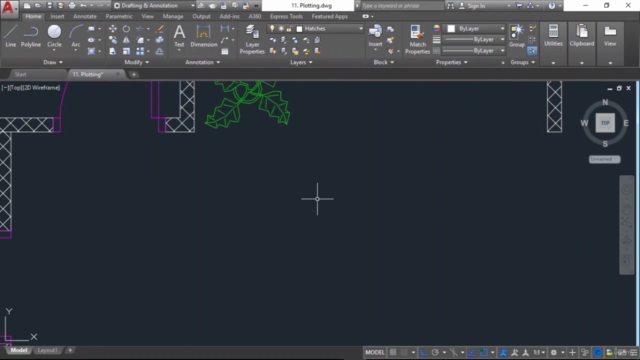This screenshot has height=360, width=640.
Task: Switch to Layout1 tab
Action: click(x=47, y=350)
